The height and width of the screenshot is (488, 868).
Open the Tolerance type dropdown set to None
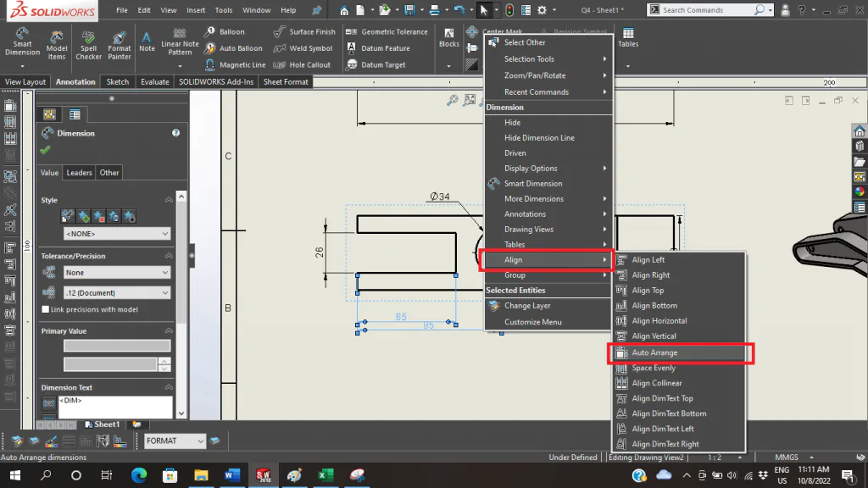(117, 272)
